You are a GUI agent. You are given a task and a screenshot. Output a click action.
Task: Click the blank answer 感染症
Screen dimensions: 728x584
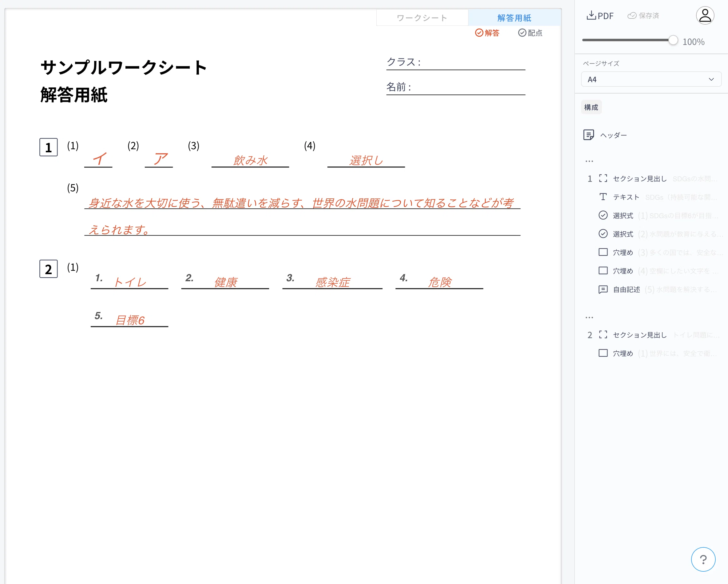pos(332,282)
